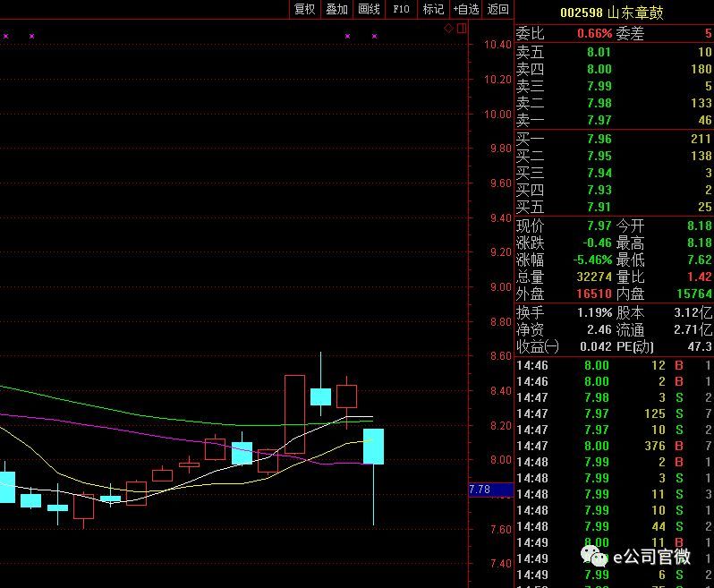Select the 画线 drawing tool
714x588 pixels.
(x=369, y=9)
